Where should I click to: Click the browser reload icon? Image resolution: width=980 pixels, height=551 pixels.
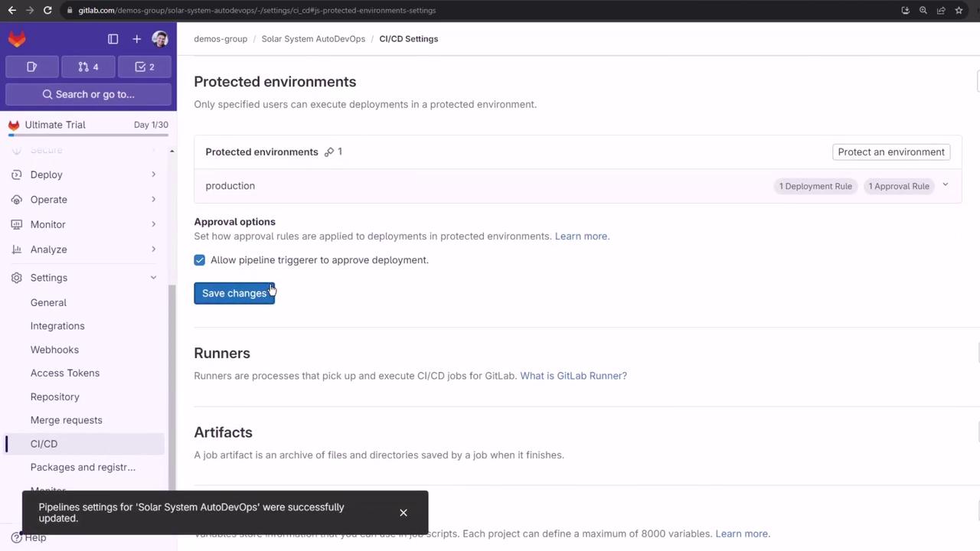47,10
